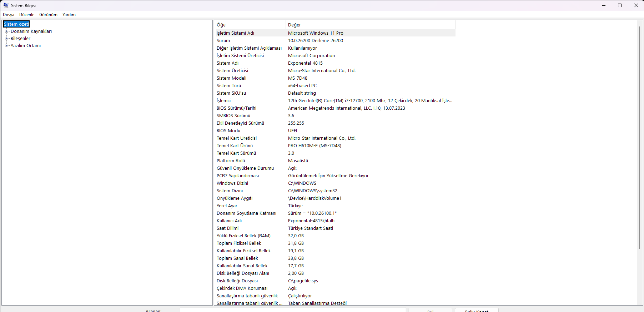Select the Sürüm row label
This screenshot has height=312, width=644.
[223, 40]
